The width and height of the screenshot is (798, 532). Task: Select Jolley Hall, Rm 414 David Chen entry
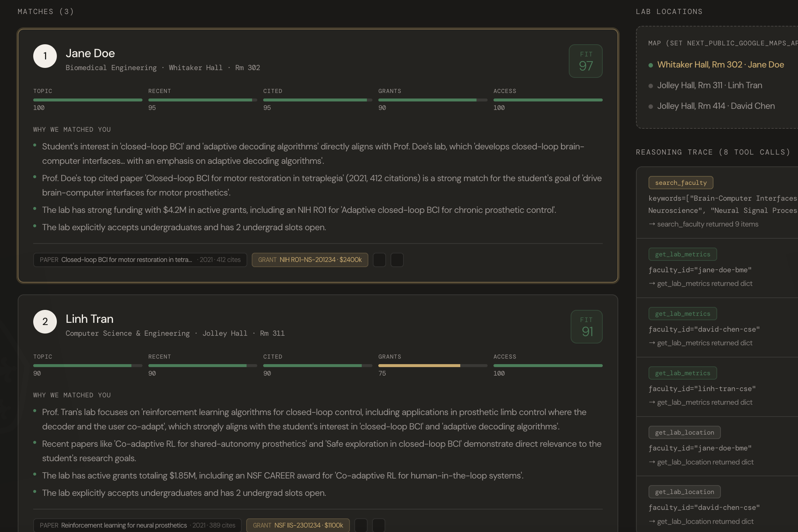pyautogui.click(x=716, y=106)
